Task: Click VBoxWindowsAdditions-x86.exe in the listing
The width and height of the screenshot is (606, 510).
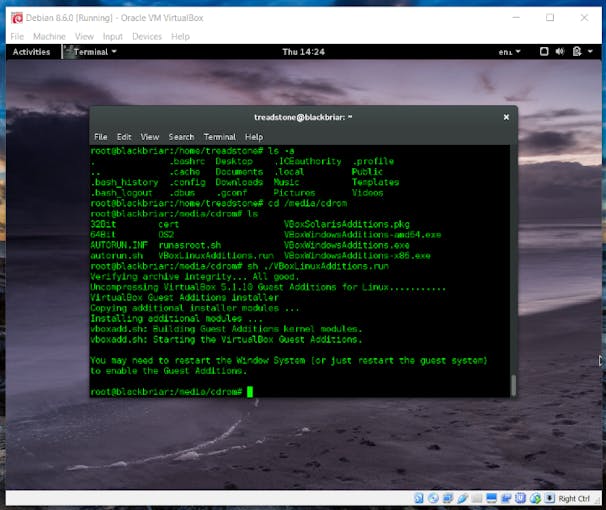Action: 357,256
